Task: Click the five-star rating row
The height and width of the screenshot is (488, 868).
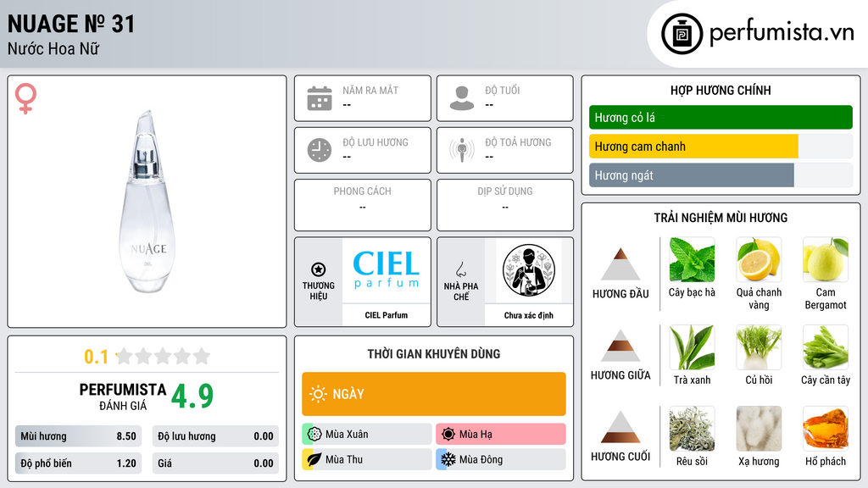Action: coord(164,356)
